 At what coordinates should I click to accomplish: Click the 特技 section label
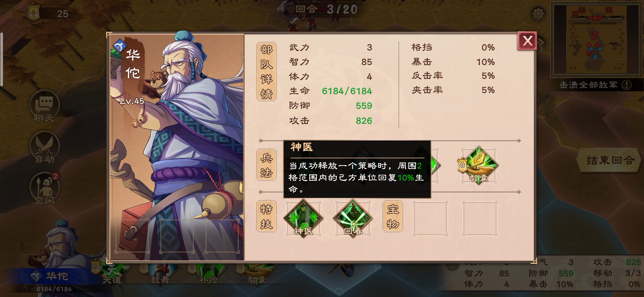266,216
